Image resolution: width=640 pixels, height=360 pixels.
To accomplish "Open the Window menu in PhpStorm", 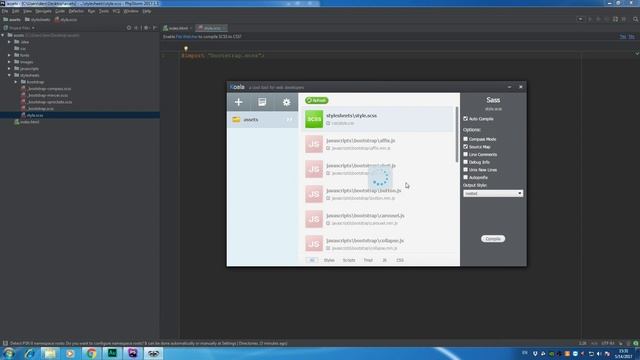I will click(131, 11).
